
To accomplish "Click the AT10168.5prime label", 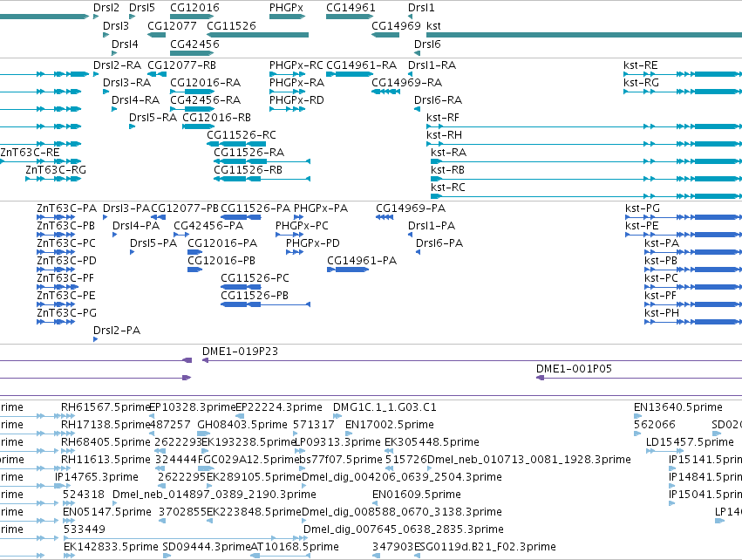I will 295,547.
